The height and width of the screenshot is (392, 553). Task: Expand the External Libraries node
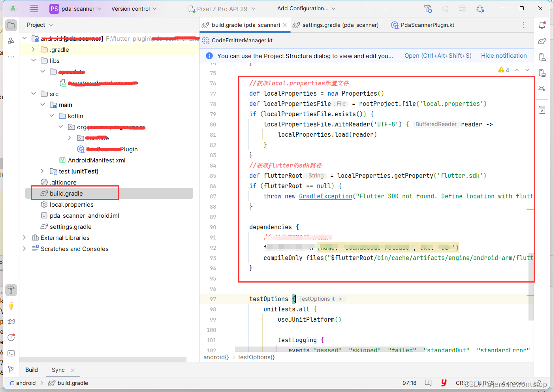pos(24,237)
